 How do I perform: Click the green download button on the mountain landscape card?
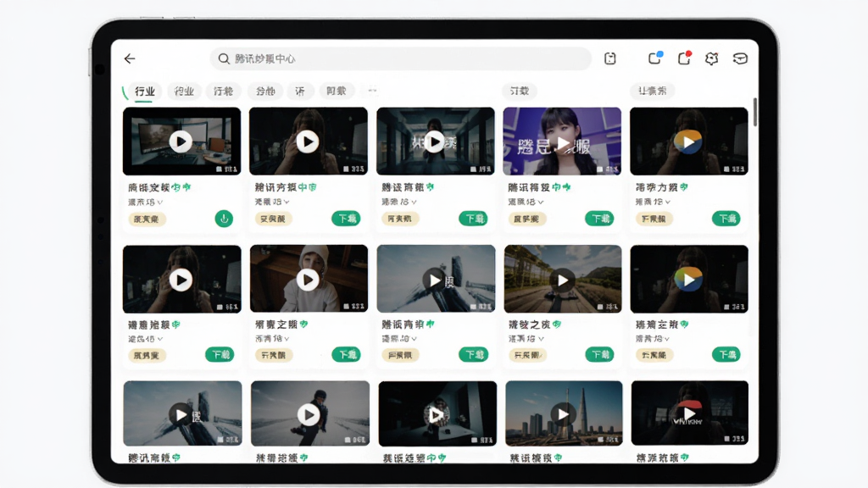click(x=599, y=355)
